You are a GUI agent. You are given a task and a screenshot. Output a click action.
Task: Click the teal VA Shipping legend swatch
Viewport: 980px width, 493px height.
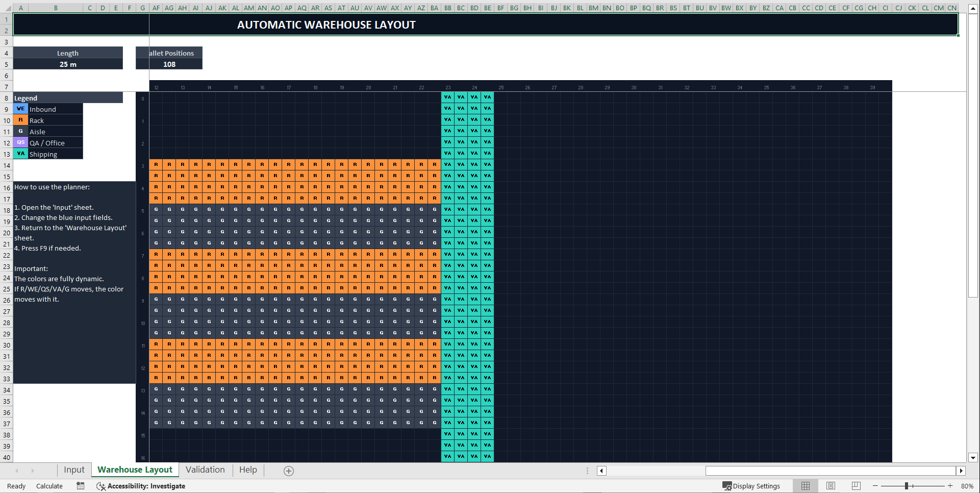(x=20, y=154)
